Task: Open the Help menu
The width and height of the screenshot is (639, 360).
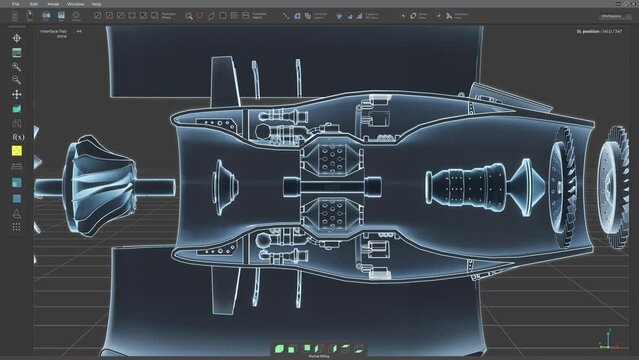Action: (96, 4)
